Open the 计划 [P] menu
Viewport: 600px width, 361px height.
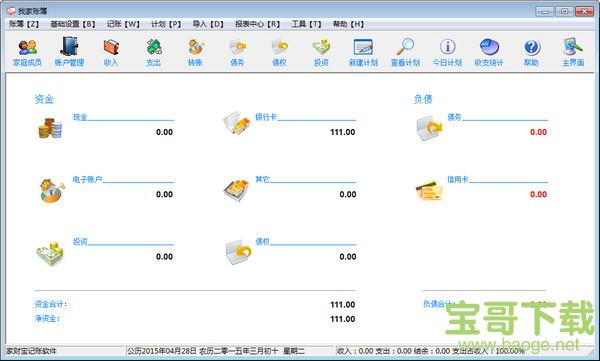(x=166, y=24)
